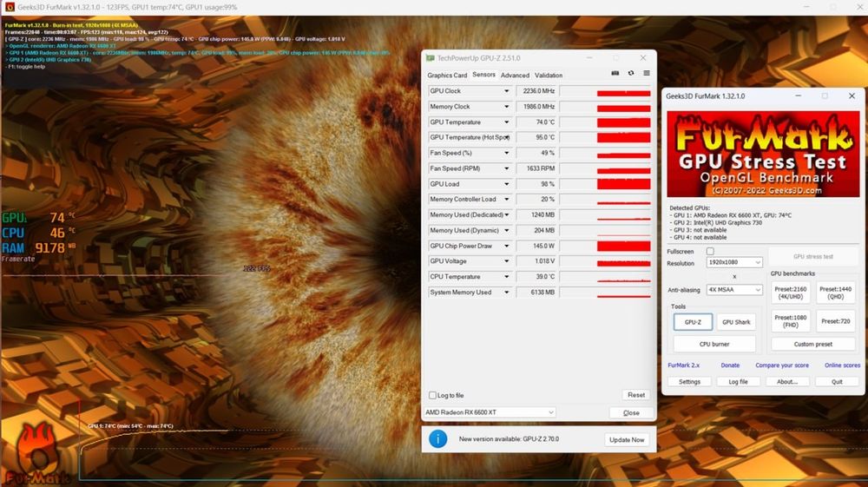868x487 pixels.
Task: Click the GPU-Z screenshot camera icon
Action: click(615, 73)
